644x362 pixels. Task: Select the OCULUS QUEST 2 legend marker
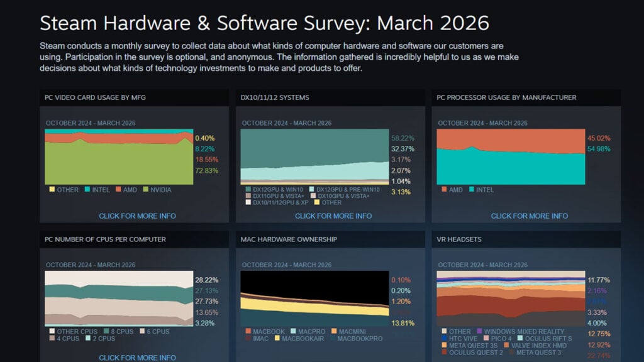pos(443,352)
